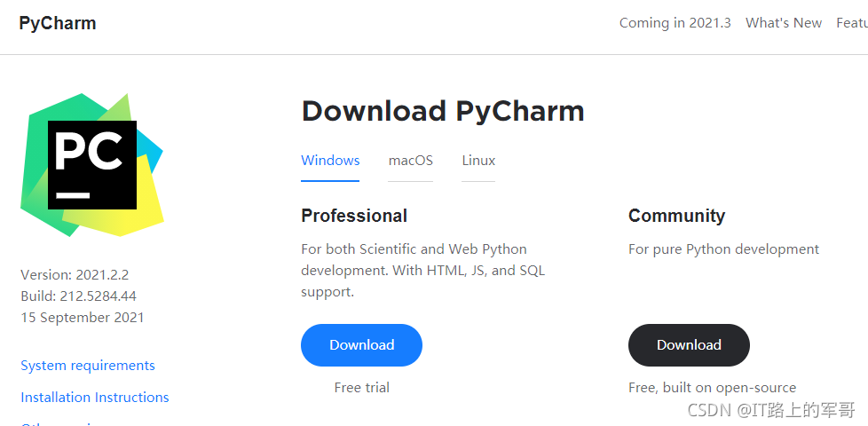Open the Coming in 2021.3 page
This screenshot has height=426, width=868.
[675, 23]
